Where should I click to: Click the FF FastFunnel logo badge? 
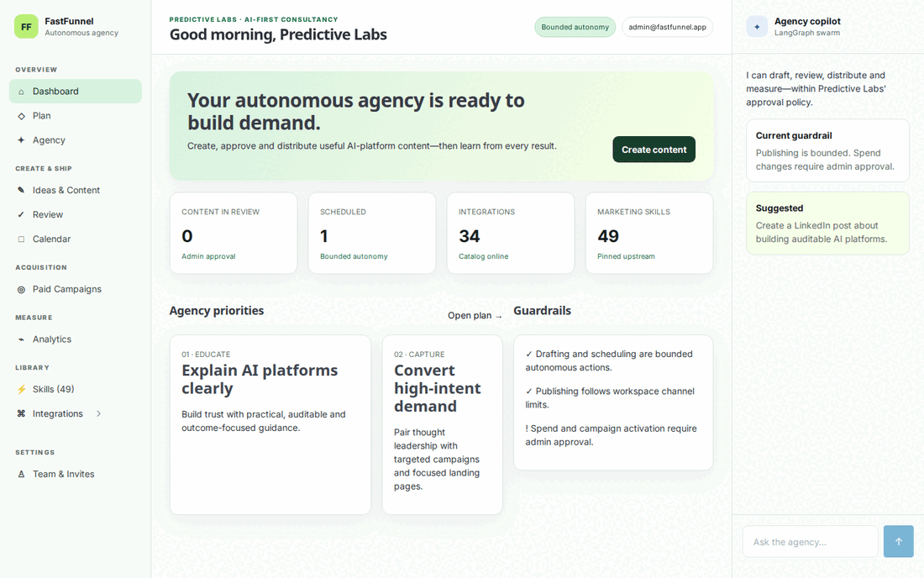pyautogui.click(x=27, y=27)
